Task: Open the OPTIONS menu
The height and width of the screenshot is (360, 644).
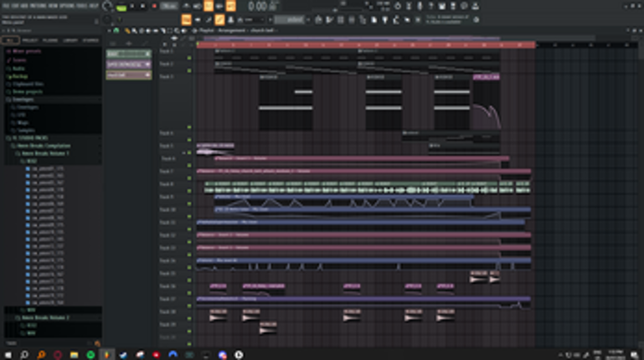Action: point(67,6)
